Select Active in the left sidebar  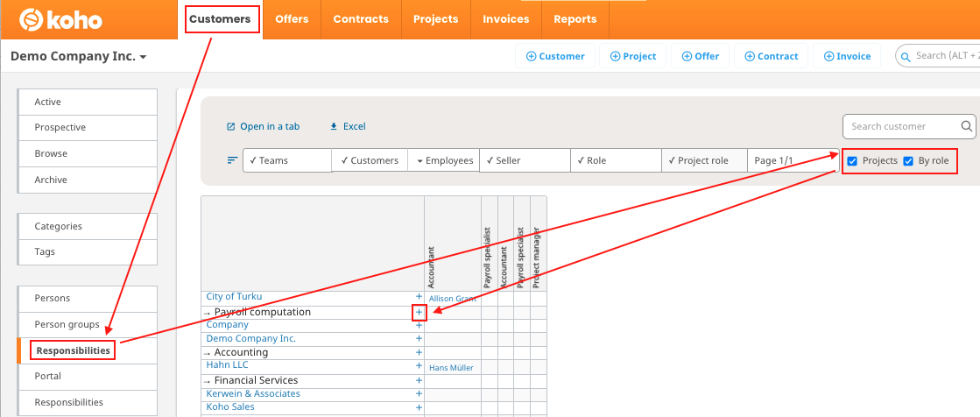click(x=88, y=102)
